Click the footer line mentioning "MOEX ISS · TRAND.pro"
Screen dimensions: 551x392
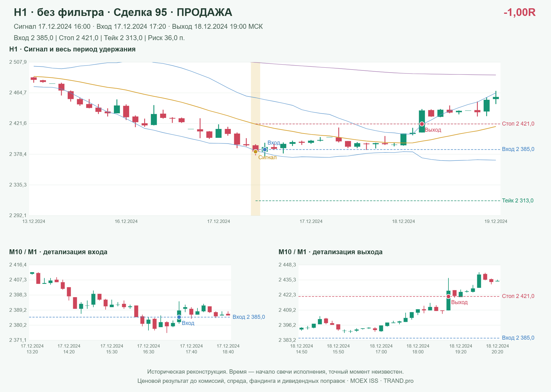click(275, 381)
